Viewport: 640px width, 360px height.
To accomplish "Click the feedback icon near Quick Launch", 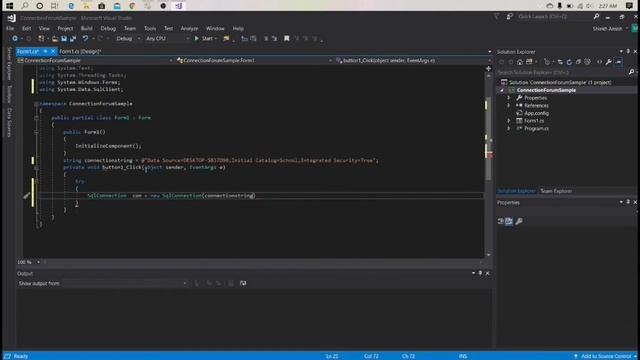I will (509, 17).
